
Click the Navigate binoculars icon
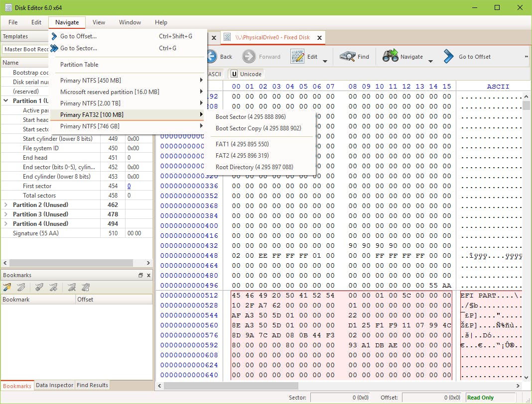390,57
